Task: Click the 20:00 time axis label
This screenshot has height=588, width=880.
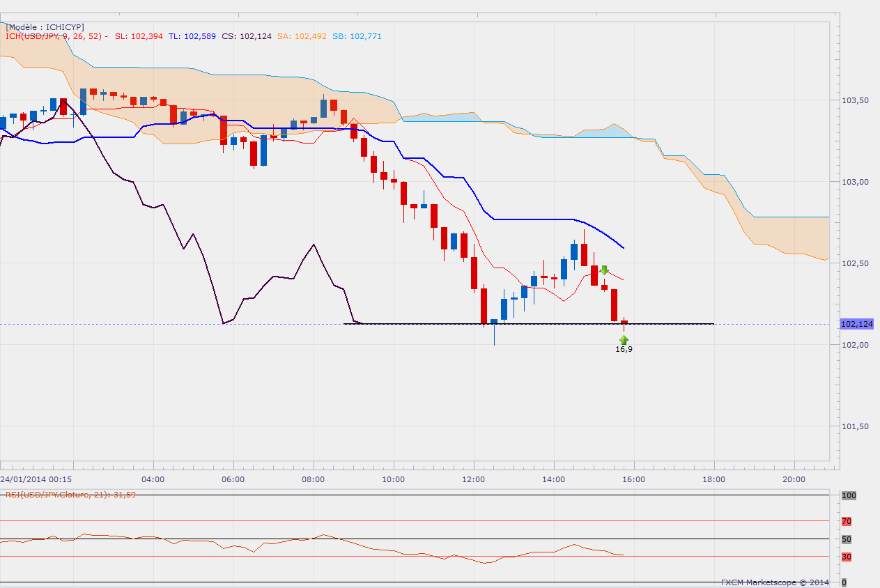Action: coord(794,479)
